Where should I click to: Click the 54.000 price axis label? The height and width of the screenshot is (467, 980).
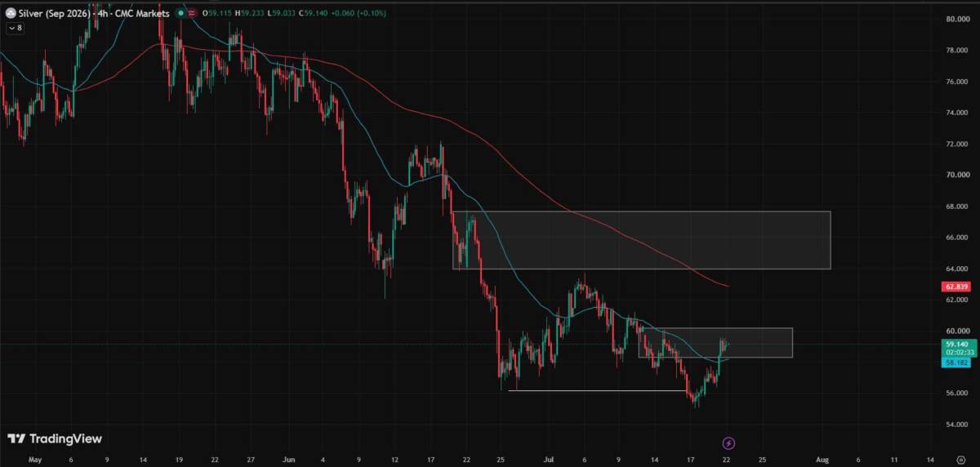[957, 425]
